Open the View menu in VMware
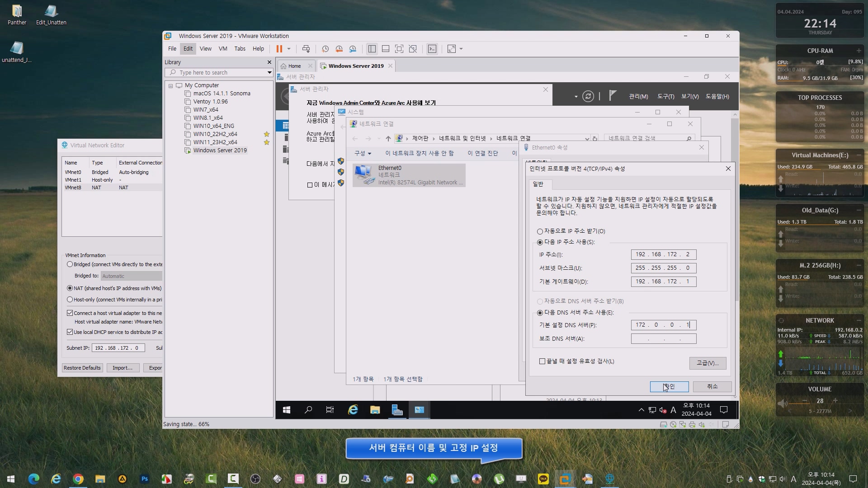 point(206,49)
